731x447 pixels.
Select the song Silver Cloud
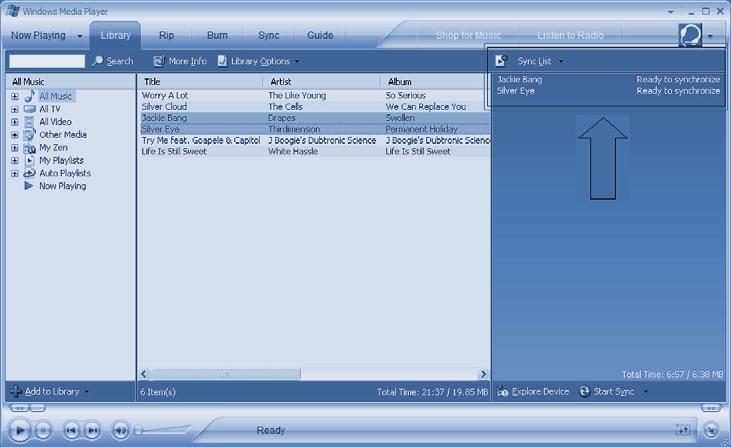[x=164, y=106]
